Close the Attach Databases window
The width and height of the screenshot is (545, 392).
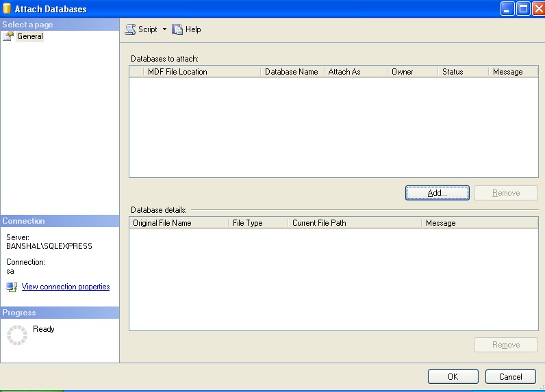[537, 9]
